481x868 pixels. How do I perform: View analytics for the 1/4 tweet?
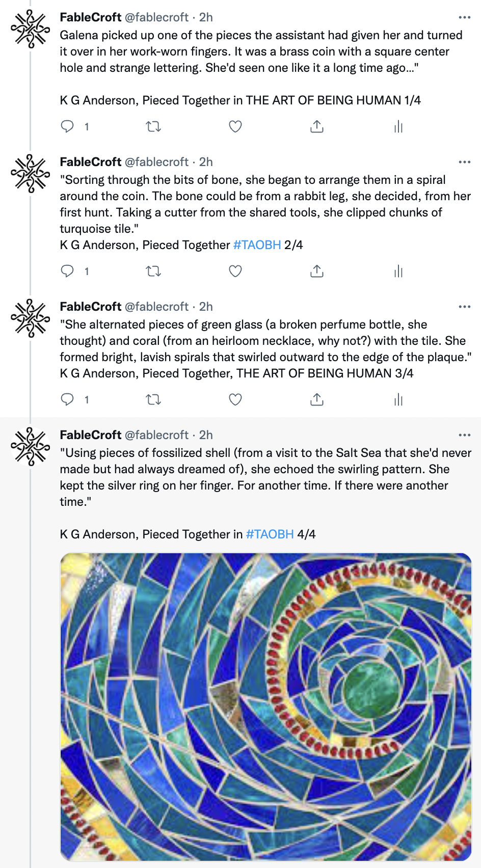click(x=398, y=126)
